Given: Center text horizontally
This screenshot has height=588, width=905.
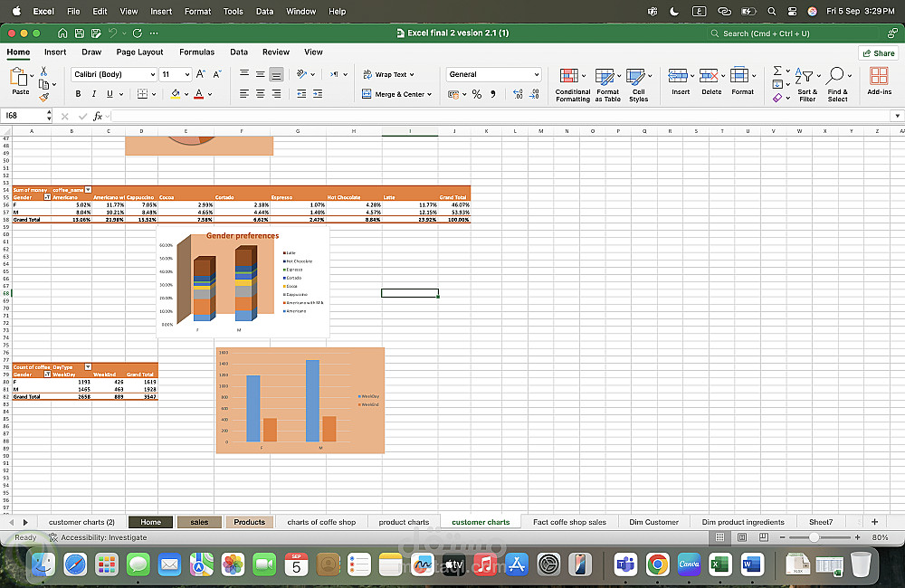Looking at the screenshot, I should [x=261, y=93].
